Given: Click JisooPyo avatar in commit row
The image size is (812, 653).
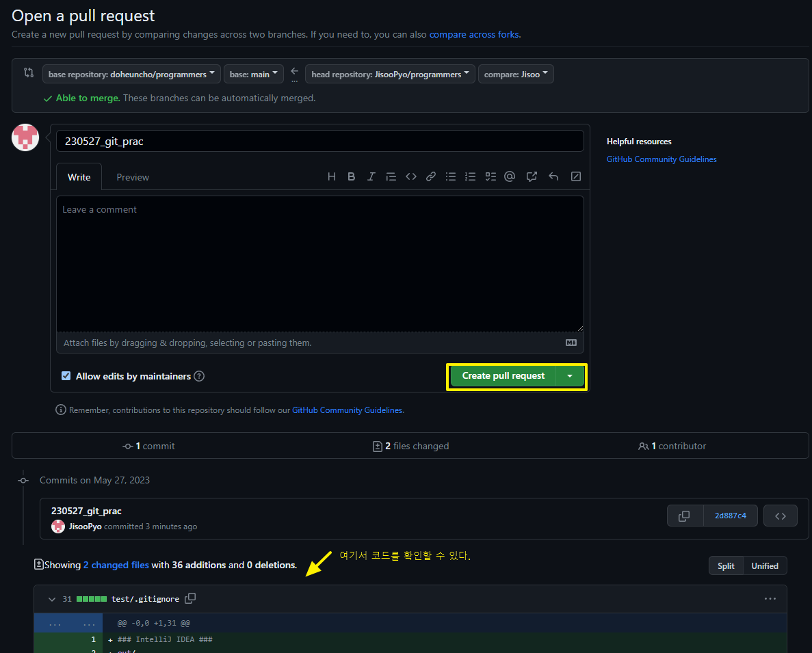Looking at the screenshot, I should click(x=58, y=527).
